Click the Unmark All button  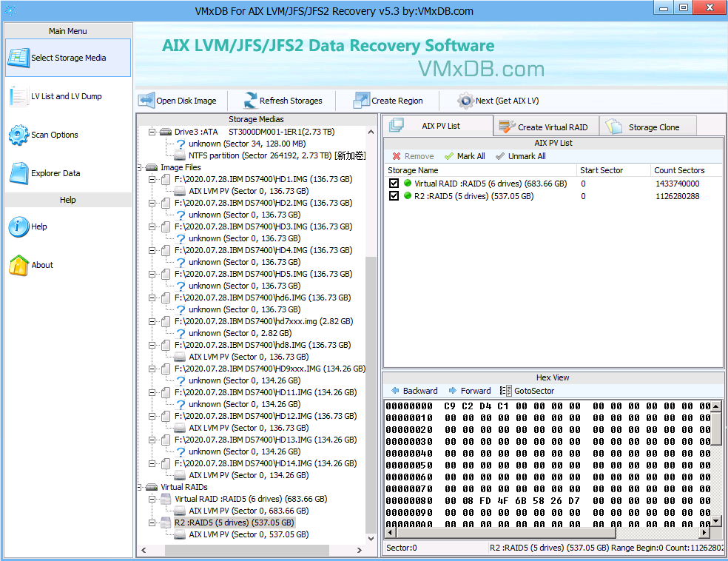point(520,156)
